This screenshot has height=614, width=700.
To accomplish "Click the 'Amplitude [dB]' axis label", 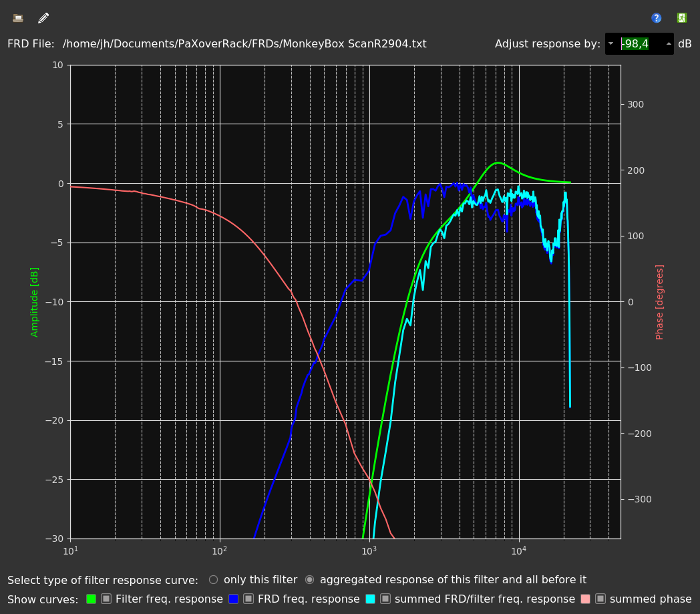I will (34, 302).
